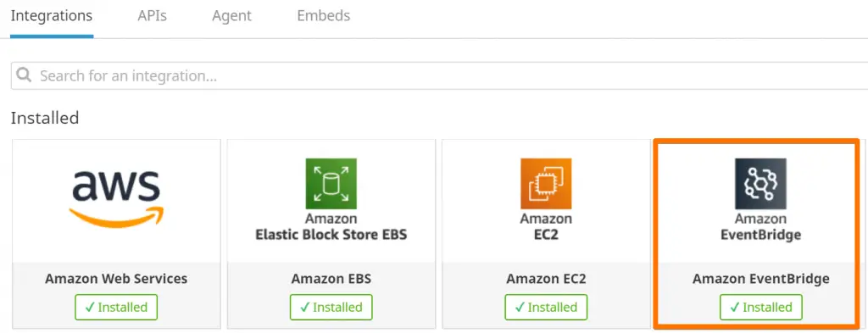Open the Amazon Web Services tile title
Viewport: 868px width, 333px height.
pyautogui.click(x=116, y=278)
